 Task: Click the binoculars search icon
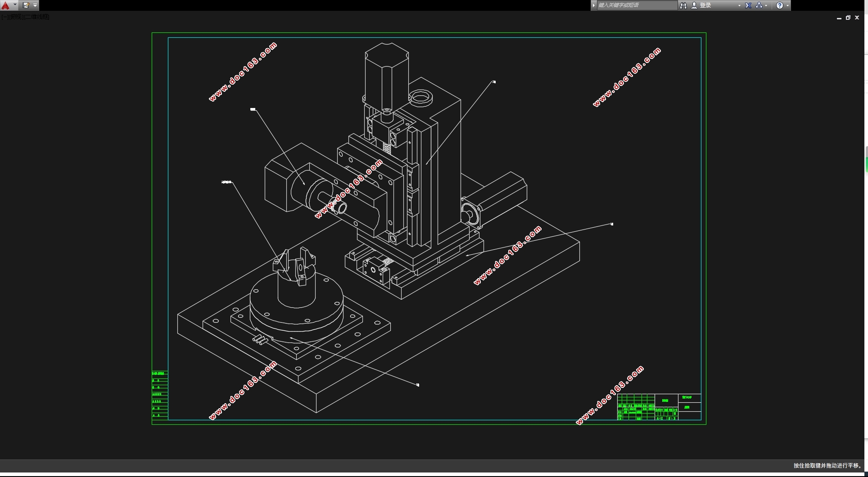(x=683, y=5)
